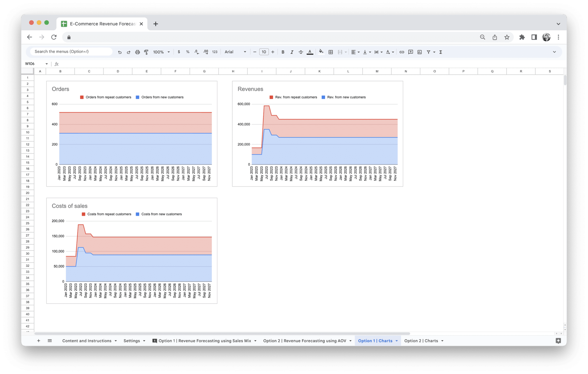Image resolution: width=588 pixels, height=374 pixels.
Task: Open the Content and Instructions sheet
Action: pyautogui.click(x=87, y=341)
